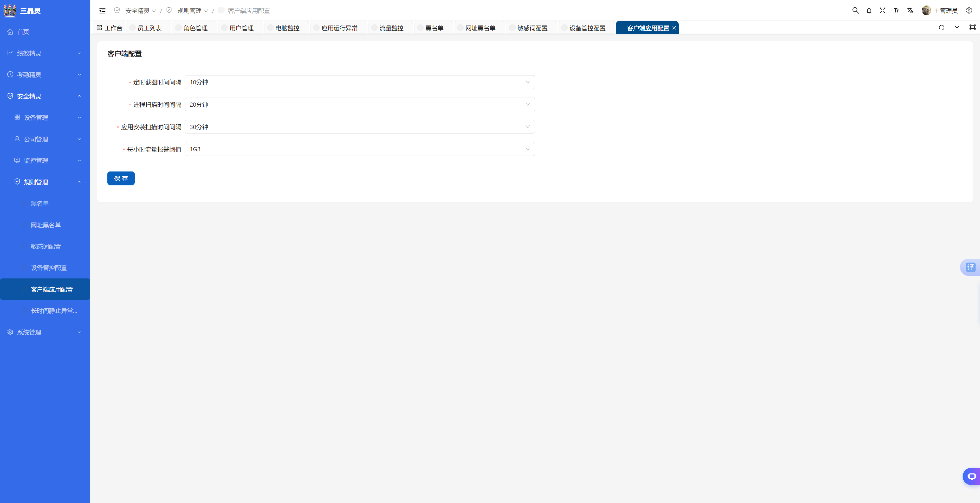Image resolution: width=980 pixels, height=503 pixels.
Task: Click the 保存 button
Action: [x=121, y=179]
